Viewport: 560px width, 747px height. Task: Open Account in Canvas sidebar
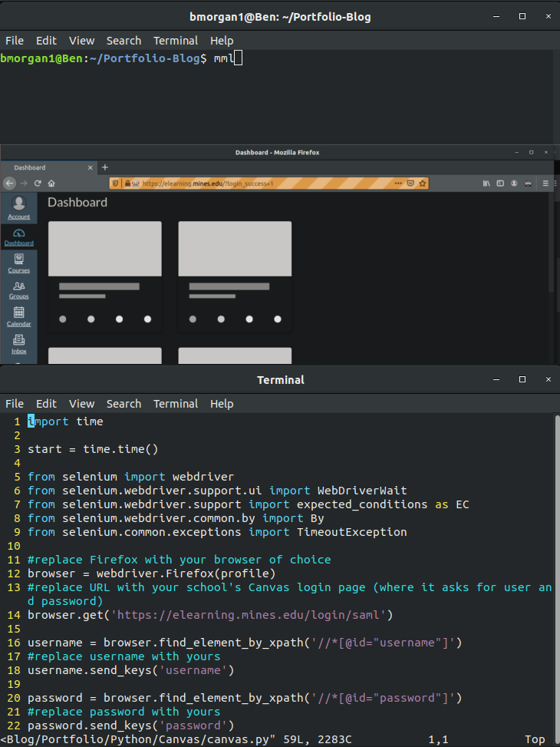pos(18,208)
